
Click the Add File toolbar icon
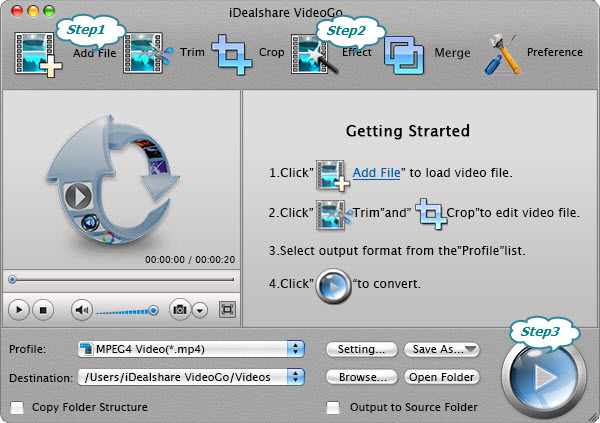pyautogui.click(x=38, y=54)
